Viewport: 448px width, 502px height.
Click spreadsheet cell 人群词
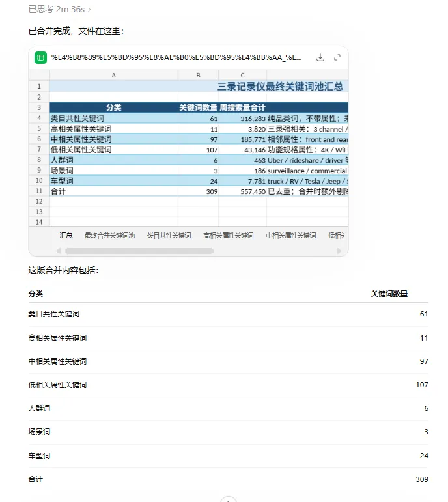(x=114, y=160)
